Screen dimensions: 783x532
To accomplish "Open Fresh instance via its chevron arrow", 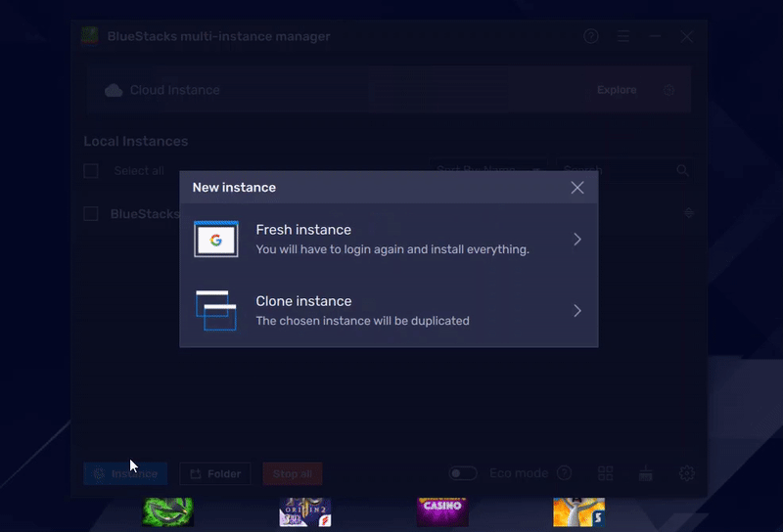I will click(577, 239).
